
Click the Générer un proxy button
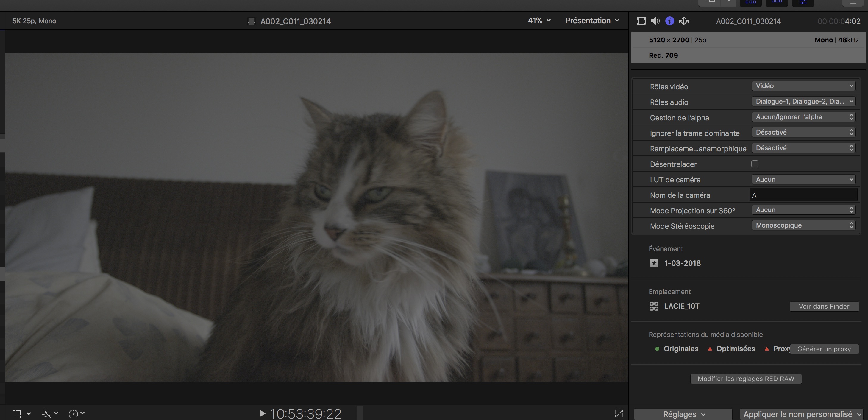point(824,349)
